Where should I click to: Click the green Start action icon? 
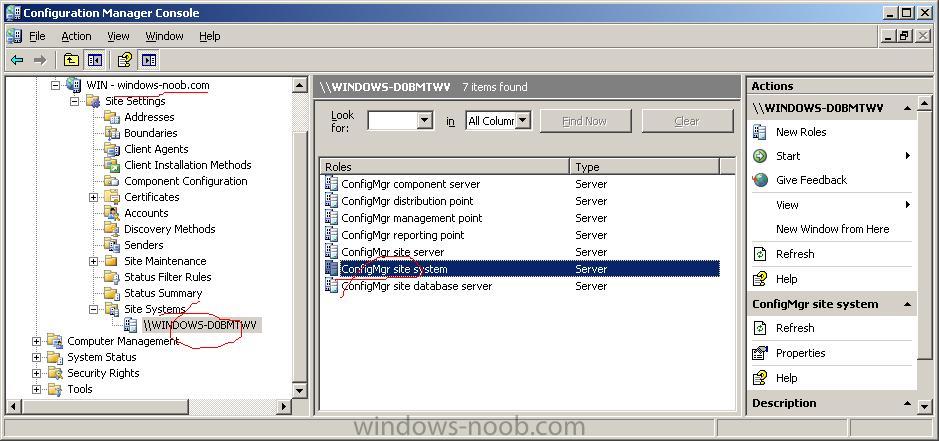pyautogui.click(x=760, y=156)
